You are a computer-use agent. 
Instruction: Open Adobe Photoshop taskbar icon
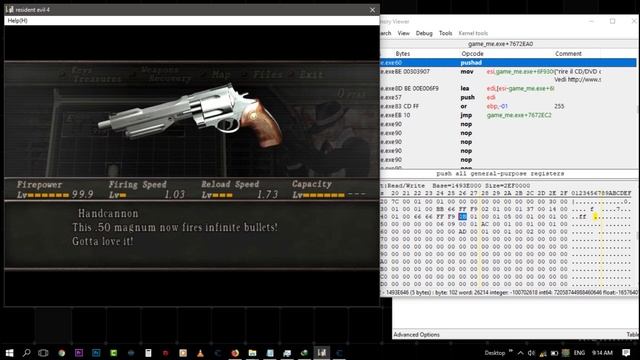[96, 353]
